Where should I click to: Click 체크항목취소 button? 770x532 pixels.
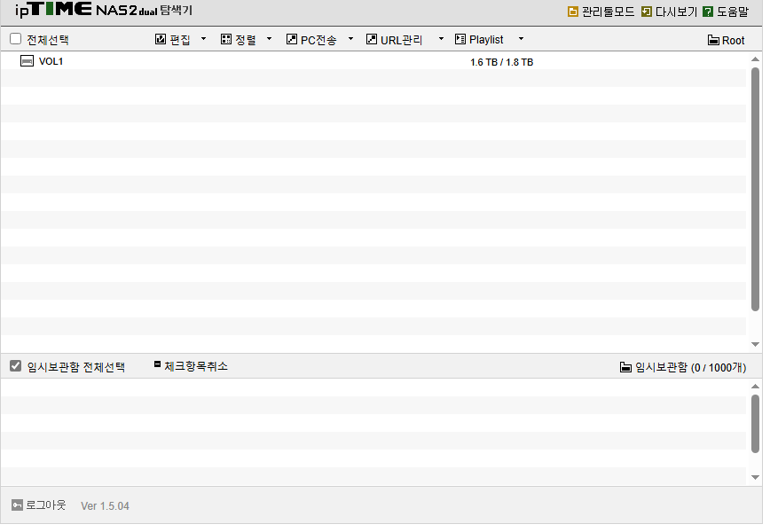pos(191,366)
